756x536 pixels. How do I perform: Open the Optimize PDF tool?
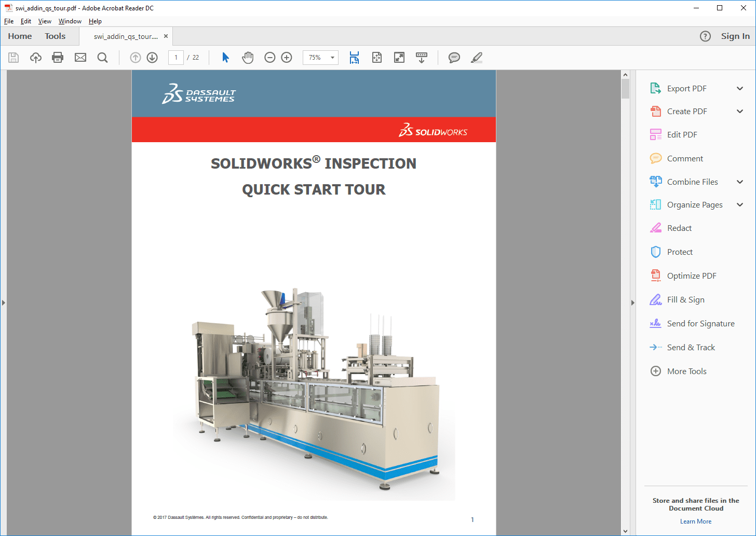(x=692, y=276)
